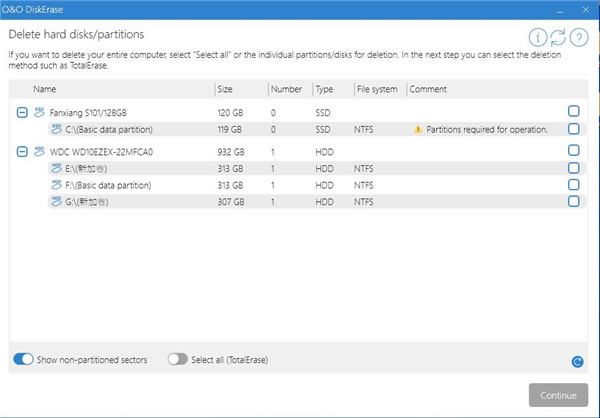Open help via question mark icon
This screenshot has height=418, width=600.
point(579,37)
